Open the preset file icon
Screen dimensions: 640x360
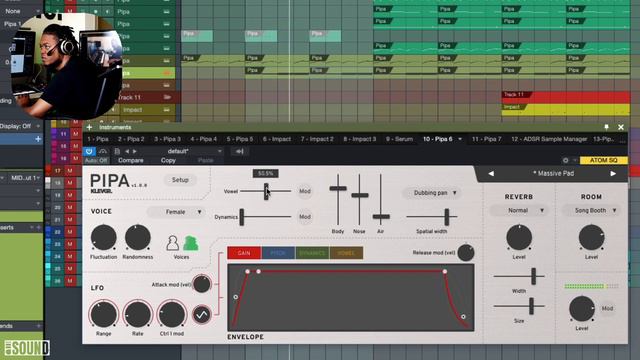pyautogui.click(x=117, y=151)
